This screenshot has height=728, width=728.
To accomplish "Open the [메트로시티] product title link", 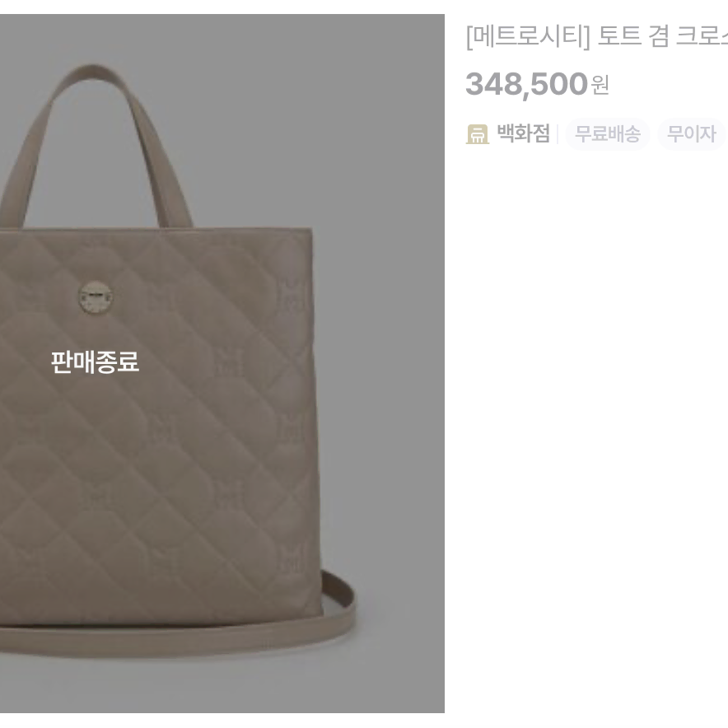I will click(x=596, y=35).
